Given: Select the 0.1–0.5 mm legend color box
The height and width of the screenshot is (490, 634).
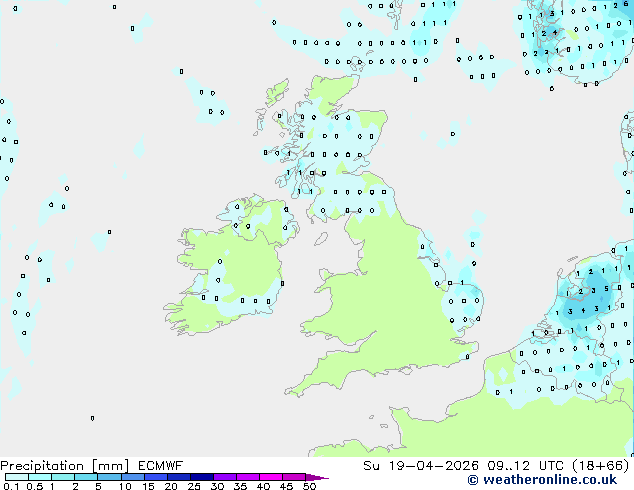Looking at the screenshot, I should [17, 477].
